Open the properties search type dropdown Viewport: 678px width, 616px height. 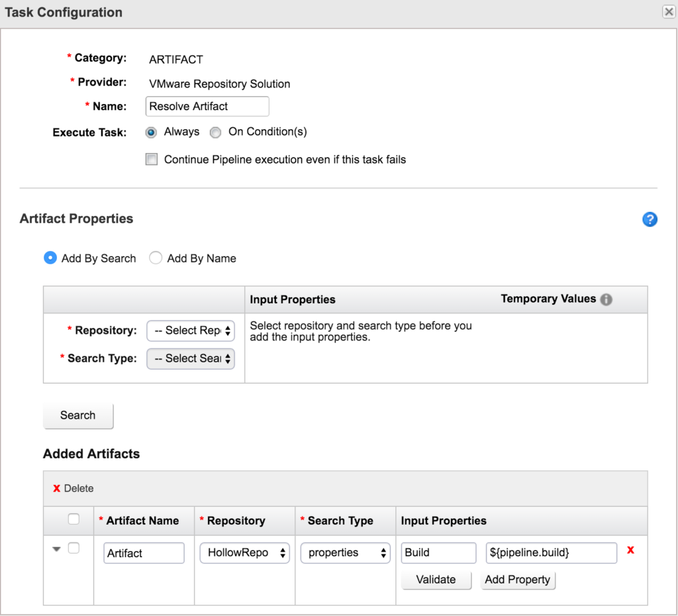tap(345, 553)
